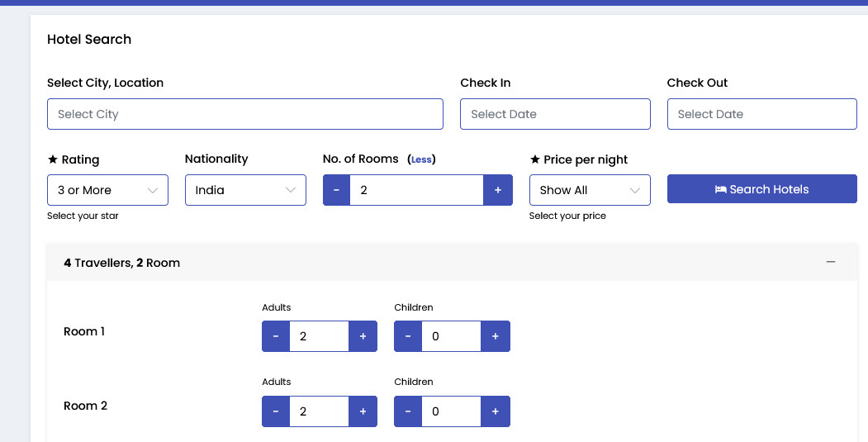
Task: Add a child to Room 1
Action: coord(495,336)
